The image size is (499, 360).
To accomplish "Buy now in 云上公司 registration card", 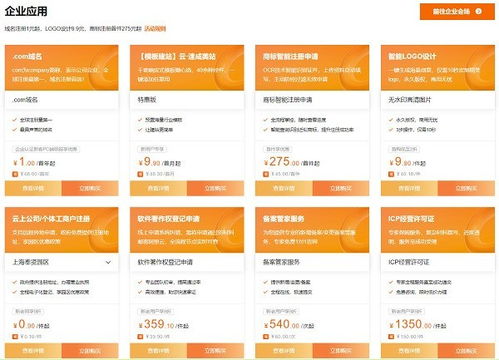I will coord(90,351).
